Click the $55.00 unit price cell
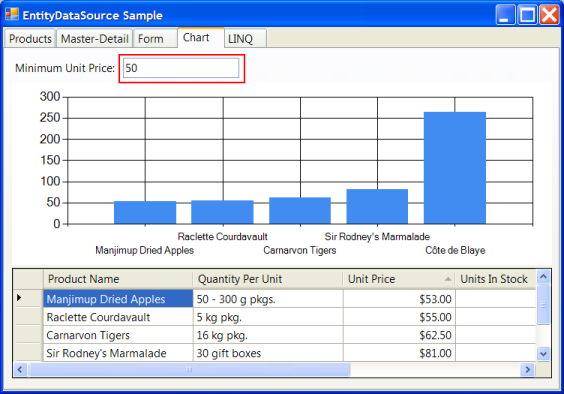Image resolution: width=564 pixels, height=394 pixels. 399,317
